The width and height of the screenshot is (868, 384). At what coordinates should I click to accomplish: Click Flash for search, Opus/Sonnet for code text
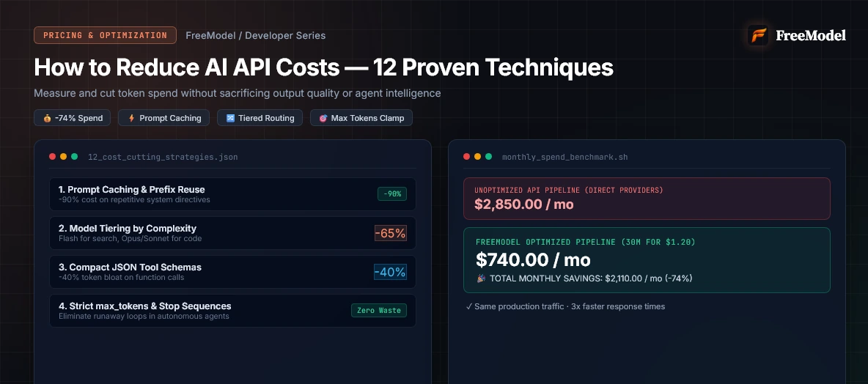click(x=130, y=238)
